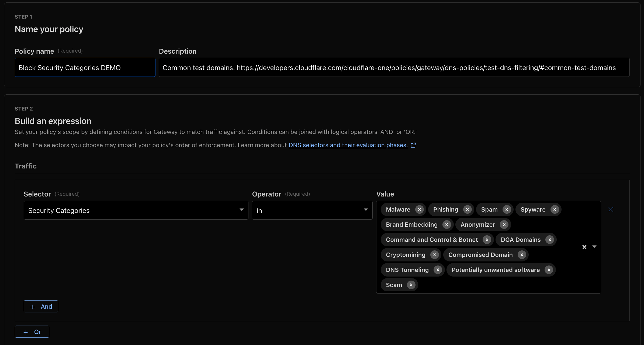The height and width of the screenshot is (345, 644).
Task: Delete the Security Categories condition row
Action: pyautogui.click(x=611, y=209)
